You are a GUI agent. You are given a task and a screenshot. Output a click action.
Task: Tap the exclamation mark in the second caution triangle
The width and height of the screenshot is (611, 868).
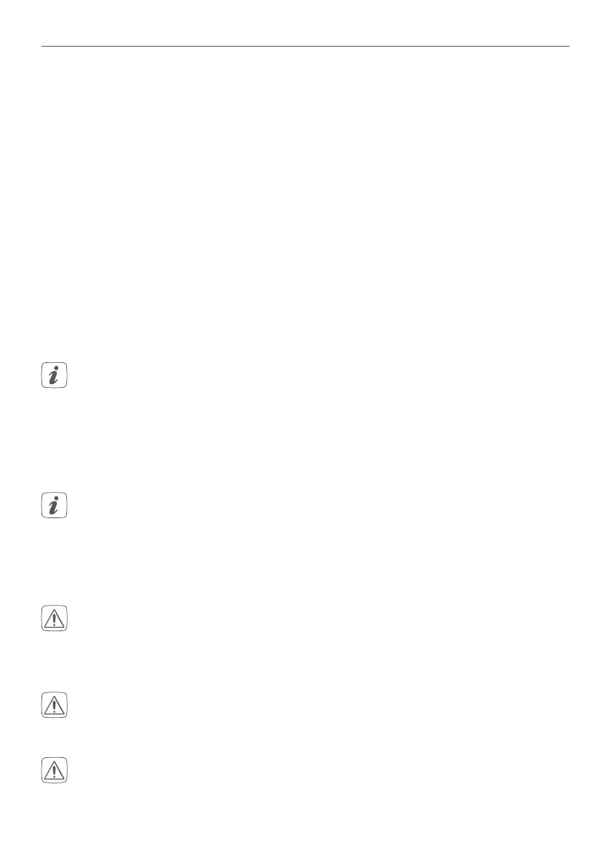pyautogui.click(x=54, y=706)
